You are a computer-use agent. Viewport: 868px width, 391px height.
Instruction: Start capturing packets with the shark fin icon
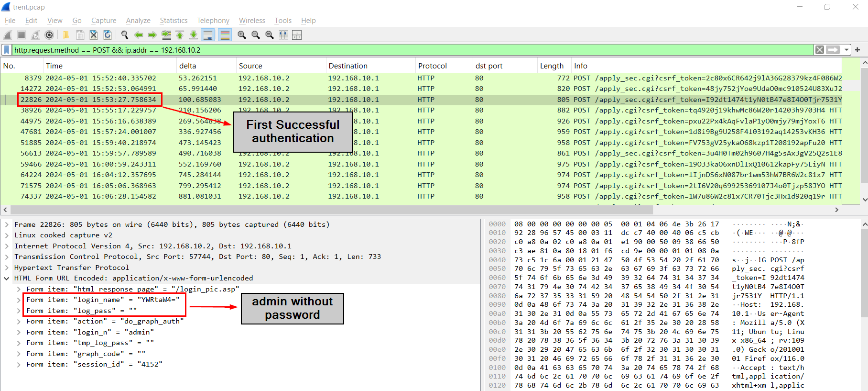[8, 35]
